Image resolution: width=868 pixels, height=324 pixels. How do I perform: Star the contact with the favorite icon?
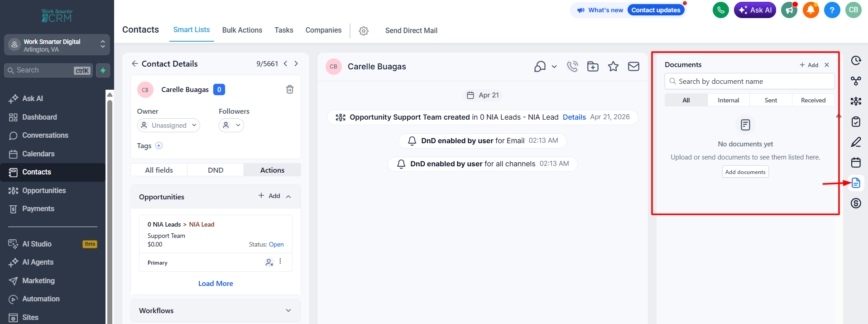tap(613, 67)
